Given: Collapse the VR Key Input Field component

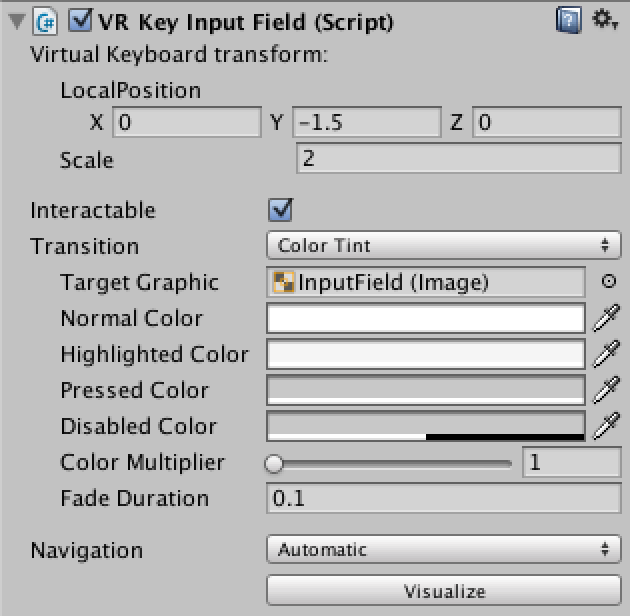Looking at the screenshot, I should (13, 21).
